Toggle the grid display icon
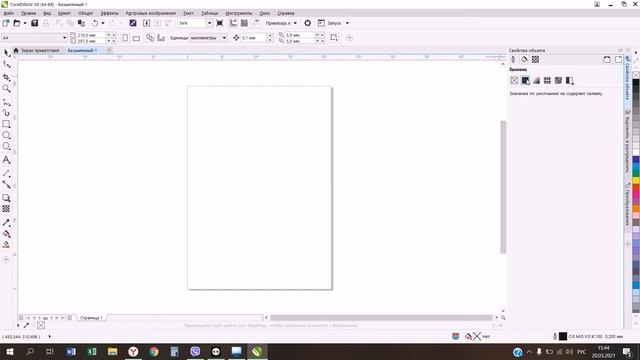Viewport: 640px width, 360px height. [244, 23]
